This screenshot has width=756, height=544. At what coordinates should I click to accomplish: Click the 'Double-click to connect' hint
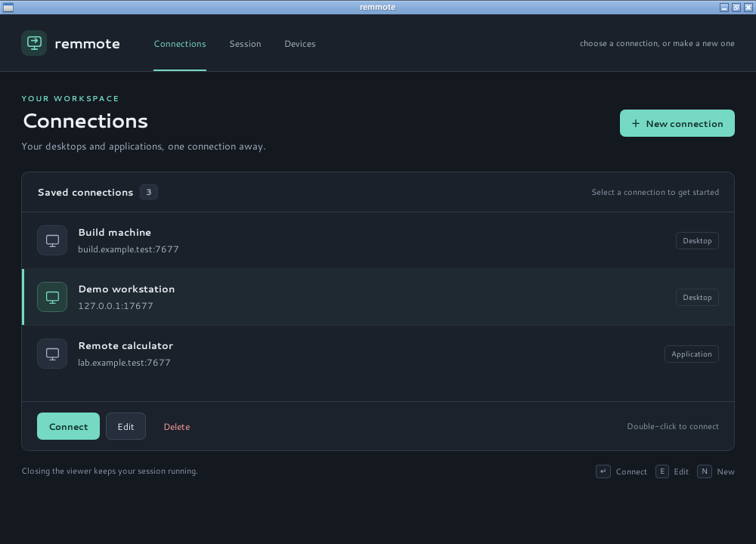[673, 426]
